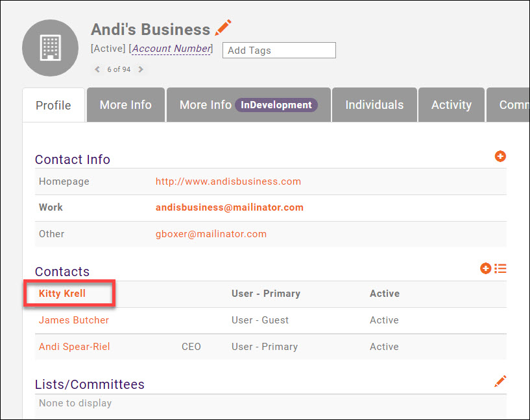530x420 pixels.
Task: Open the Activity tab
Action: (451, 104)
